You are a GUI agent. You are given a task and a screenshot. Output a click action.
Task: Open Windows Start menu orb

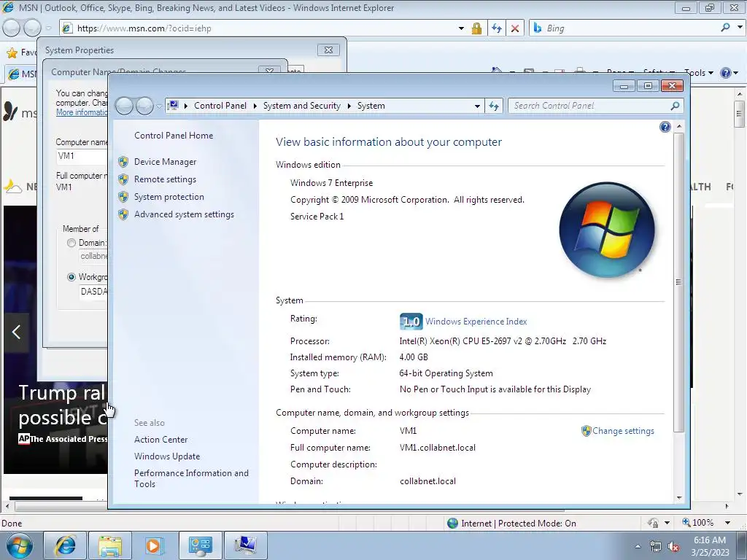click(20, 545)
